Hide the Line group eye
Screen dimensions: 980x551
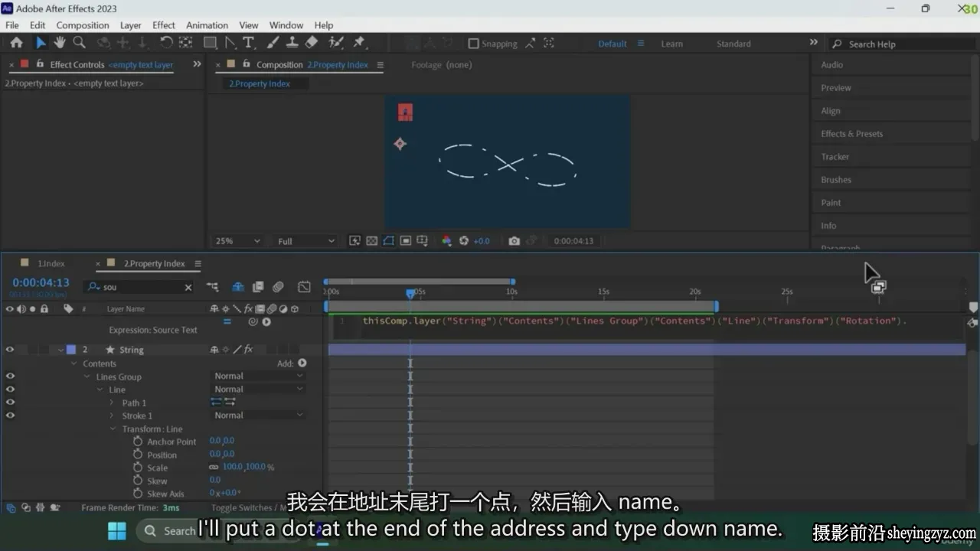tap(10, 390)
